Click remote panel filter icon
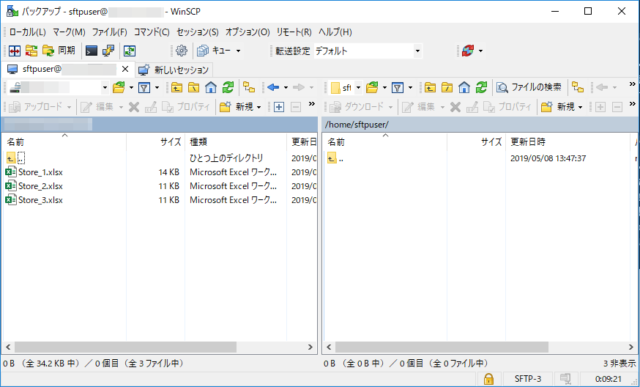Screen dimensions: 640x387 point(398,87)
